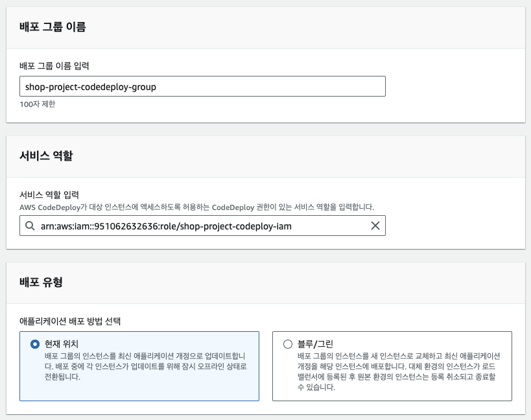Click the service role ARN search field
The image size is (531, 420).
click(202, 226)
